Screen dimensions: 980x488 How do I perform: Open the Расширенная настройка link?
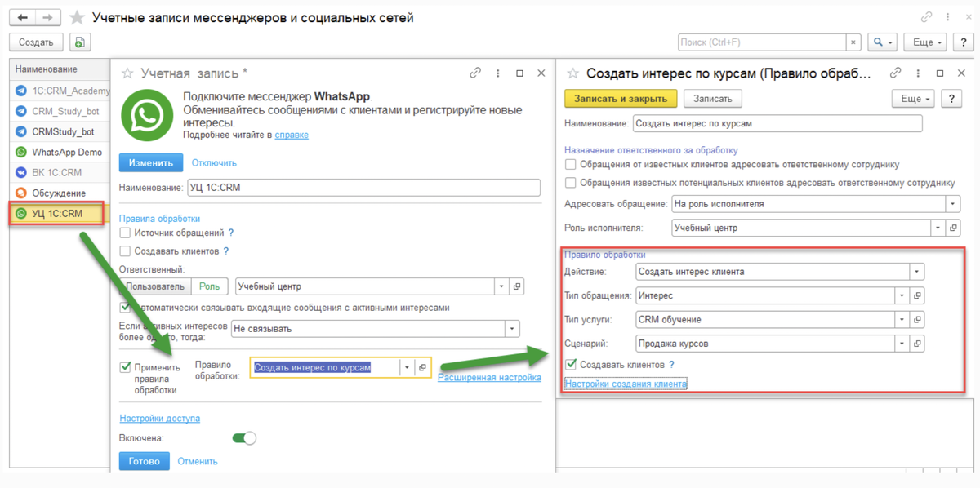point(489,377)
